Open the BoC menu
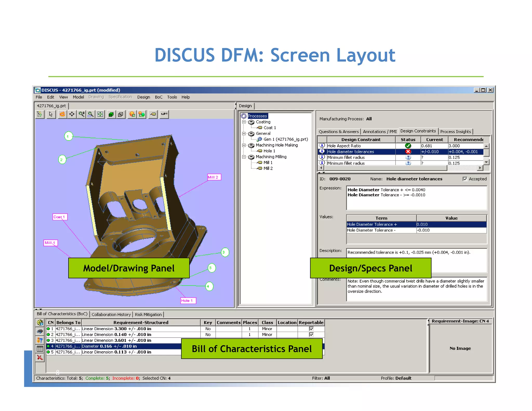 tap(159, 97)
